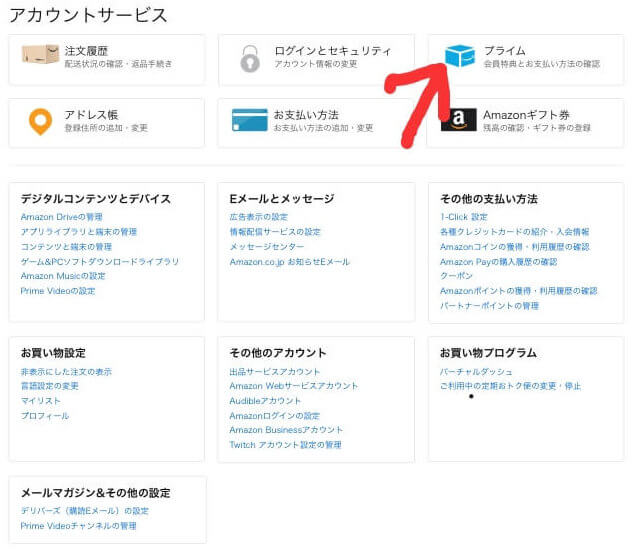
Task: Open 広告表示の設定 link
Action: [259, 217]
